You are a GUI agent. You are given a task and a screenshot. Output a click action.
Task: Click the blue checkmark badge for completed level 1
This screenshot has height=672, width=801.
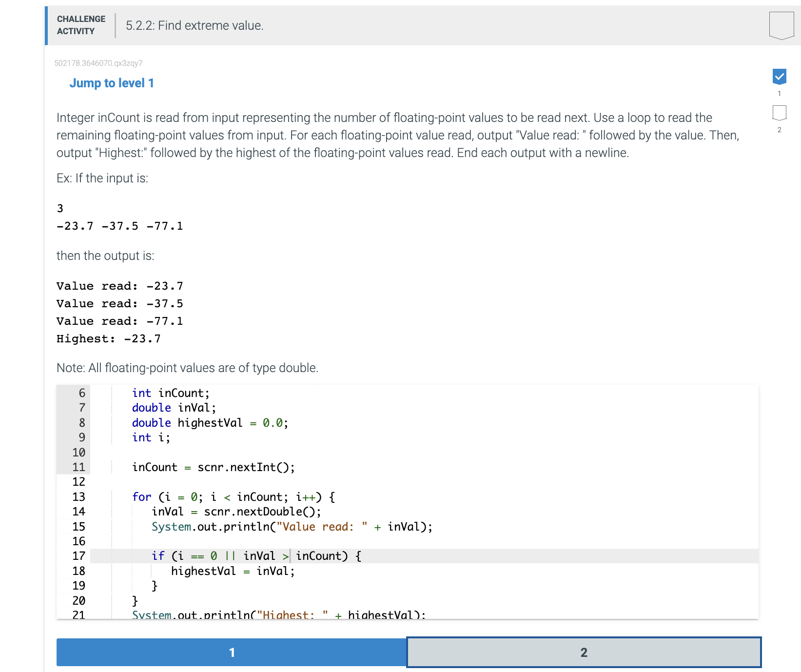[x=779, y=76]
